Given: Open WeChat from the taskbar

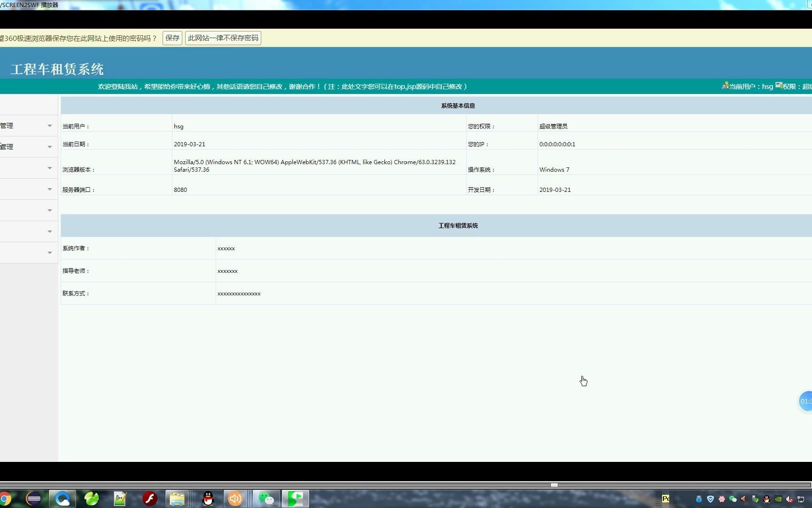Looking at the screenshot, I should coord(266,499).
